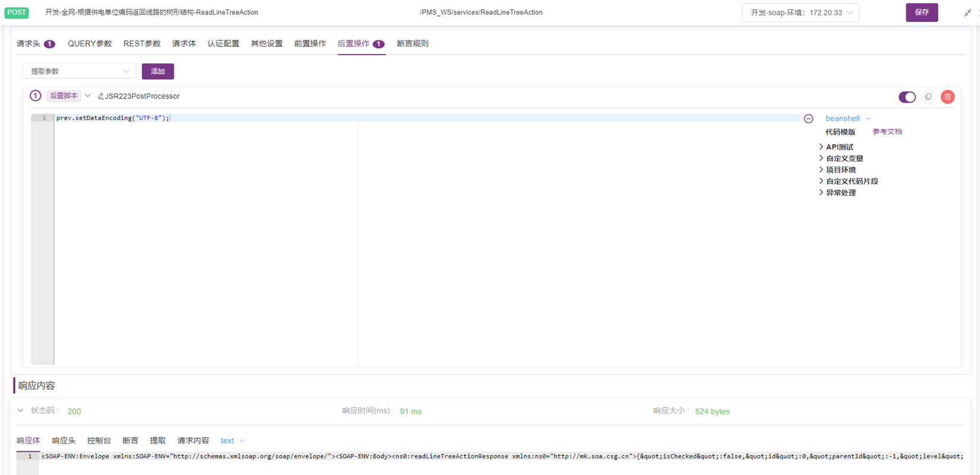Show the 响应体 response tab

click(x=28, y=441)
